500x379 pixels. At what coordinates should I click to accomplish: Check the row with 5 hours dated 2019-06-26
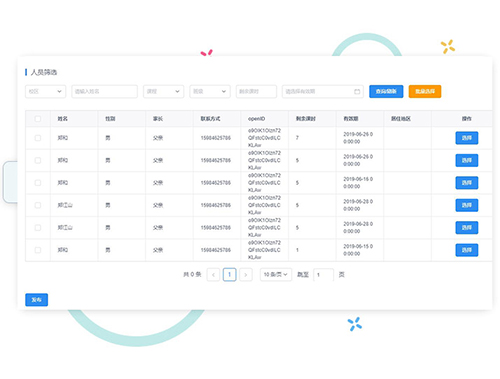coord(38,160)
